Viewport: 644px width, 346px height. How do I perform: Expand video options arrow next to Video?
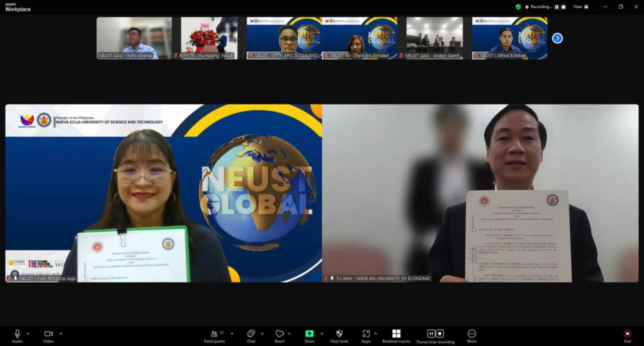[61, 333]
